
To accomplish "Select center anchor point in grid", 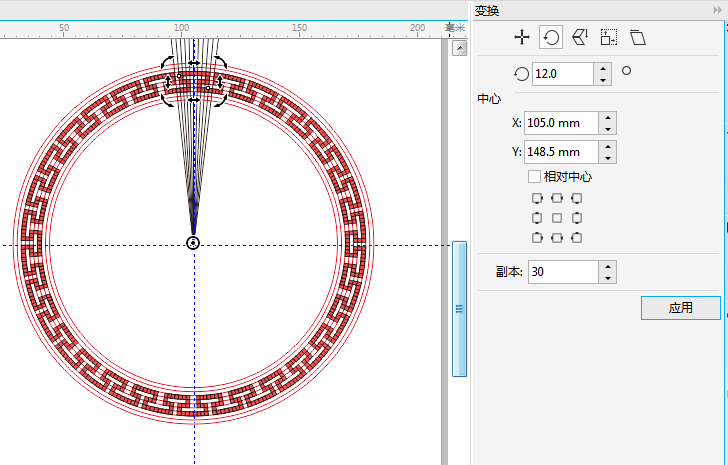I will pos(556,217).
